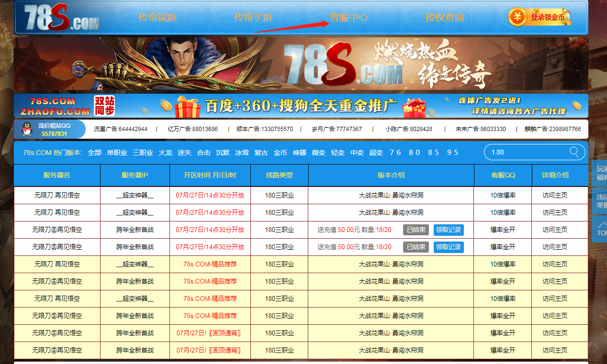Click the gift box in the promotion banner
Screen dimensions: 607x364
tap(188, 106)
